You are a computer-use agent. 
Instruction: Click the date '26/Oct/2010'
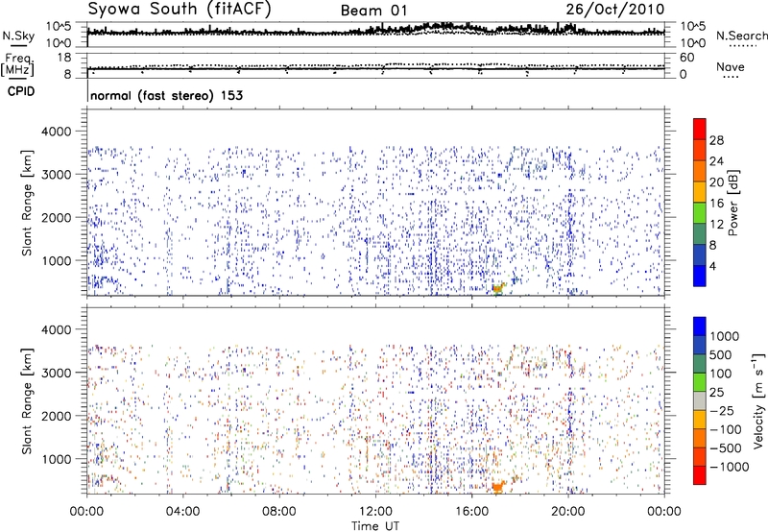(x=615, y=10)
